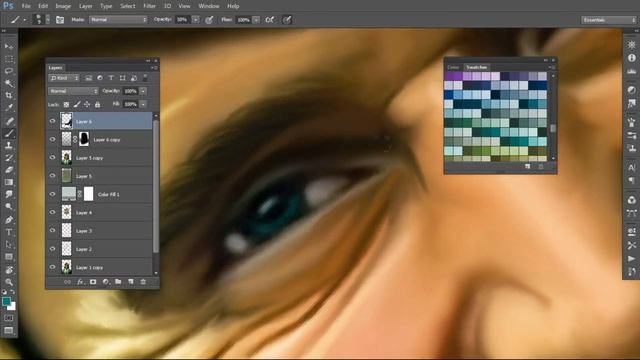Select the Horizontal Type tool
Screen dimensions: 640x360
[x=9, y=232]
